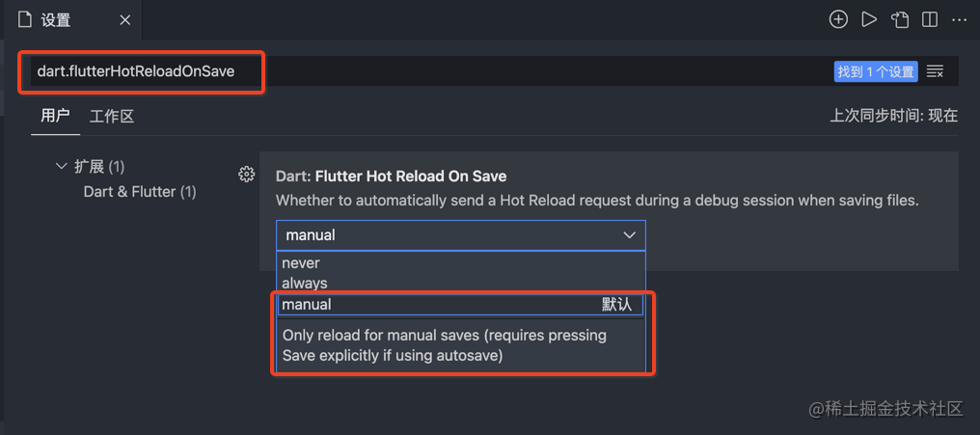Click the circled plus icon in editor toolbar
This screenshot has width=980, height=435.
838,20
